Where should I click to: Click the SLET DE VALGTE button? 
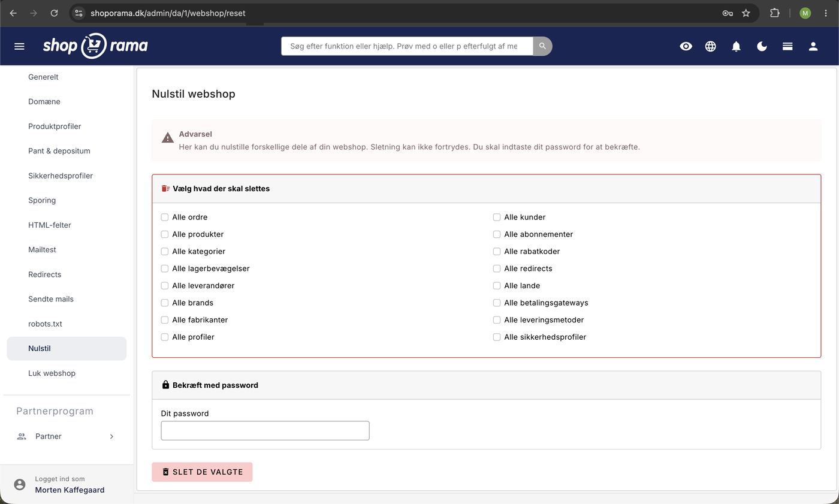pyautogui.click(x=202, y=472)
